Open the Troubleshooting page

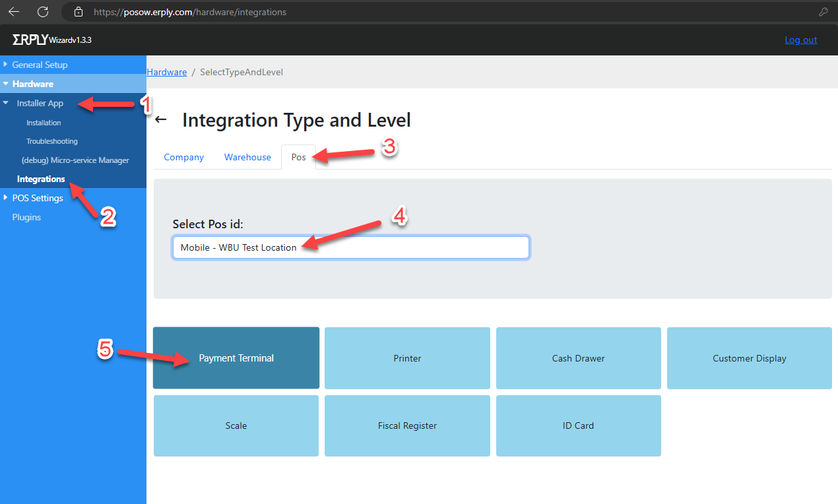coord(52,141)
